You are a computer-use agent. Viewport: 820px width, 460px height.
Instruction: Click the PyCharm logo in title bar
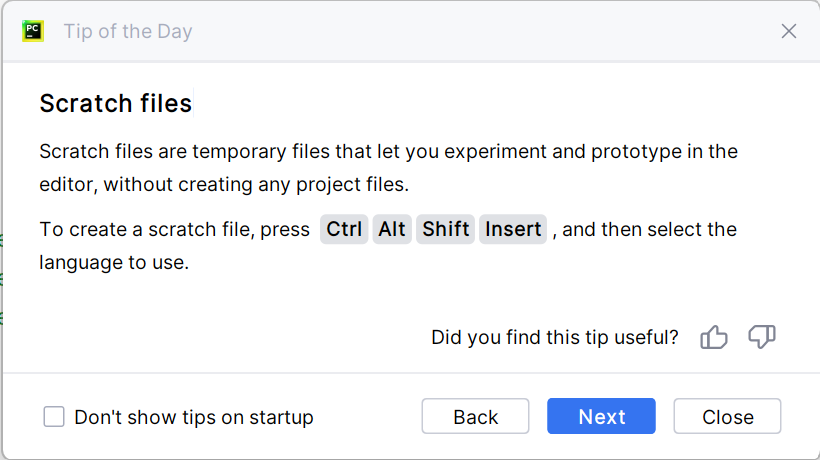pos(33,31)
